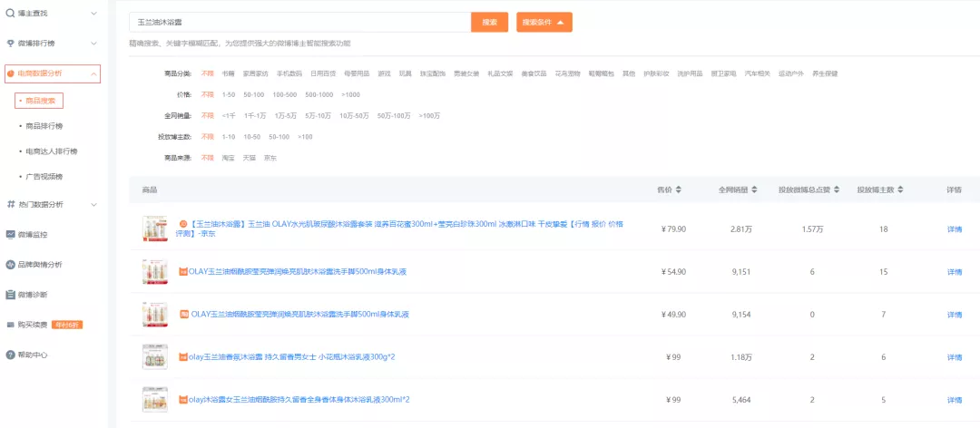
Task: Click the orange 搜索 button
Action: [x=489, y=22]
